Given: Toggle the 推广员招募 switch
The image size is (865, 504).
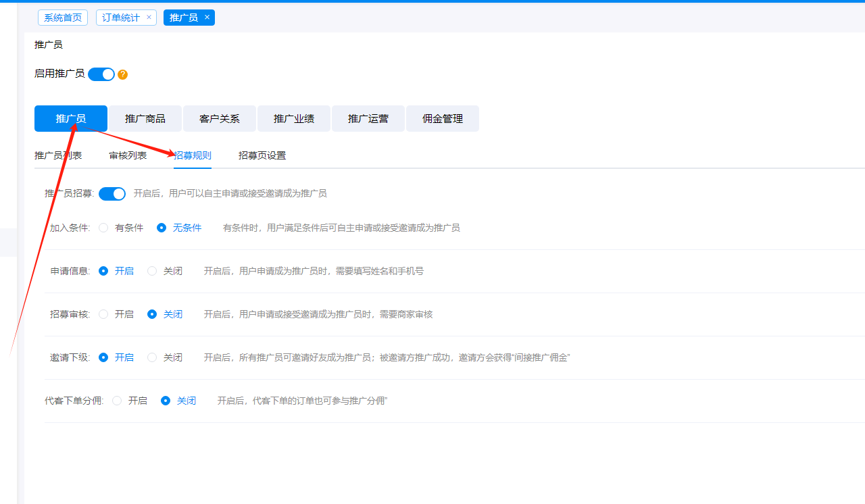Looking at the screenshot, I should [112, 194].
